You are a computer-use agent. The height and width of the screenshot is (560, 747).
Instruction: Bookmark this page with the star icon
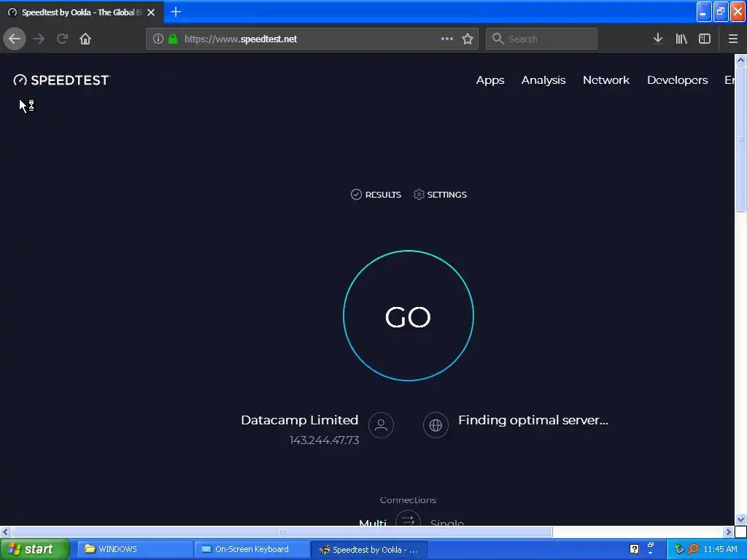pos(468,39)
